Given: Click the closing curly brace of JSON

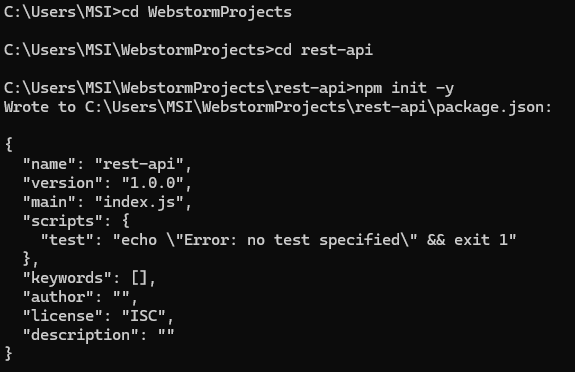Looking at the screenshot, I should [9, 354].
